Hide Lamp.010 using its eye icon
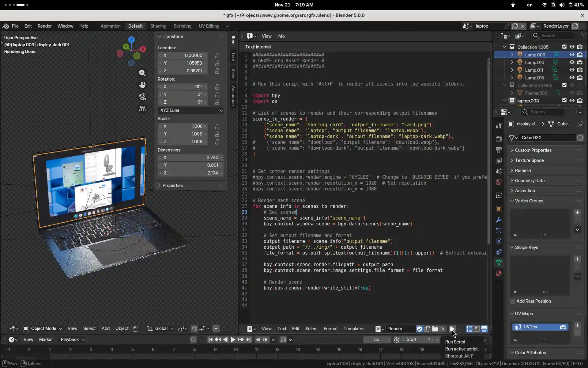Screen dimensions: 588x368 (572, 62)
